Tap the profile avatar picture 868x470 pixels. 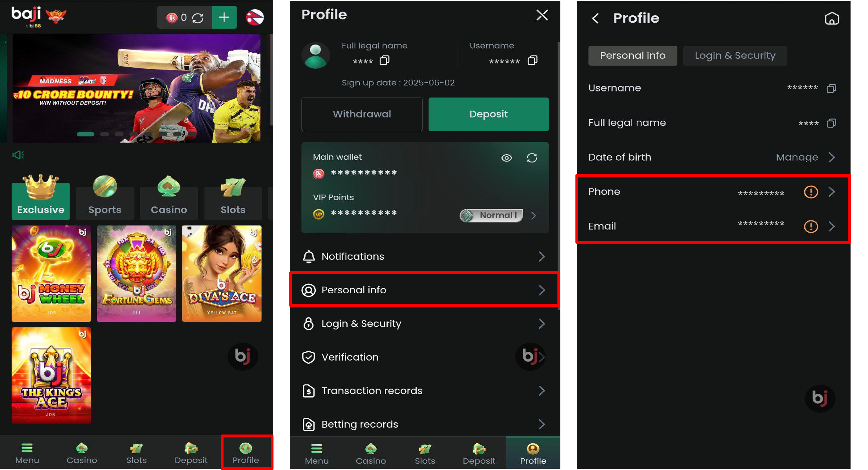(x=315, y=56)
